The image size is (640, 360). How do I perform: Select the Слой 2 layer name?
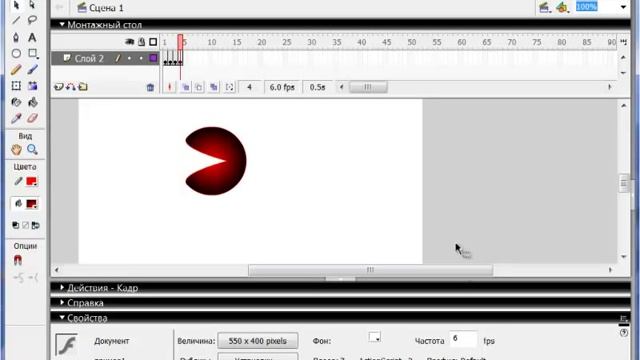coord(89,59)
